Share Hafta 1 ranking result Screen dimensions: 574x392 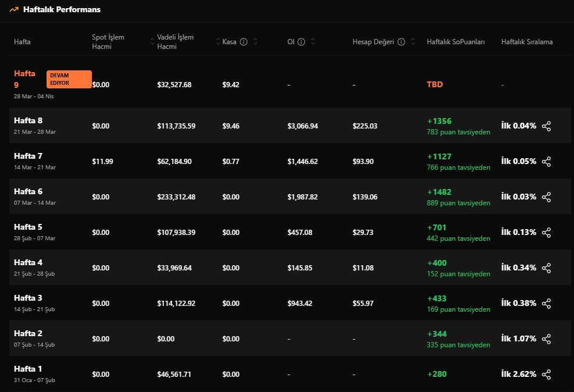[x=546, y=375]
